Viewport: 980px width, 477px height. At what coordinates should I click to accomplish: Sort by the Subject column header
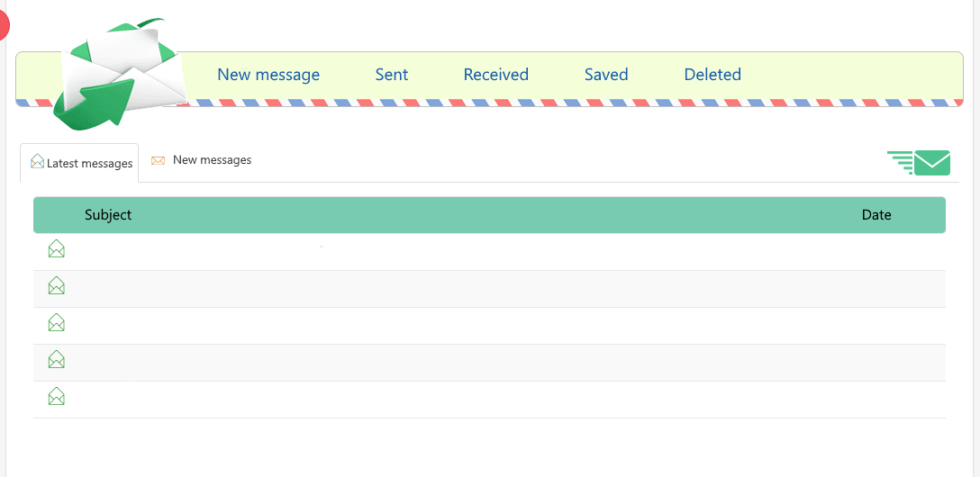pos(108,215)
